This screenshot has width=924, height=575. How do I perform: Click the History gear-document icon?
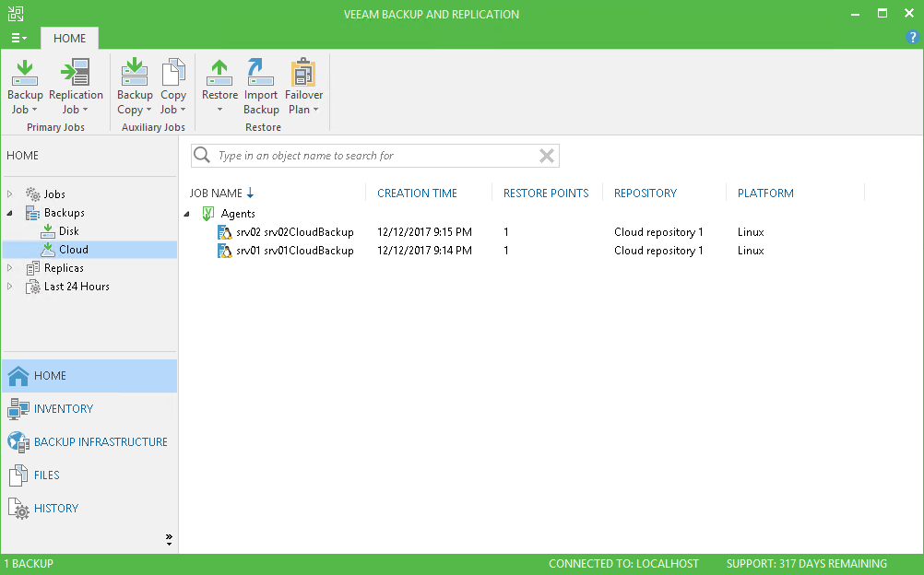pyautogui.click(x=18, y=509)
